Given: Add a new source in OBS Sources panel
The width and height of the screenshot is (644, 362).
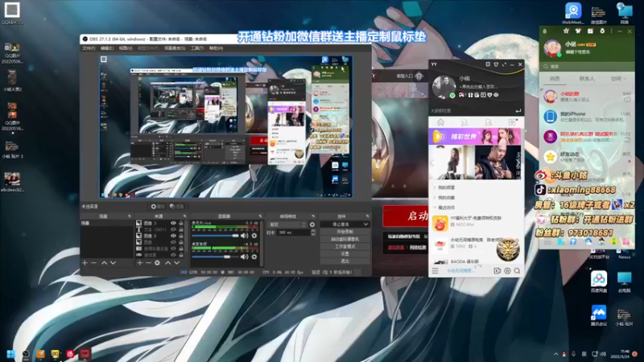Looking at the screenshot, I should (x=139, y=263).
